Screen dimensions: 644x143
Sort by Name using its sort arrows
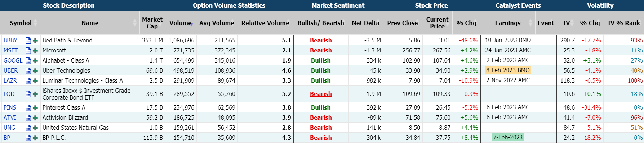coord(135,23)
